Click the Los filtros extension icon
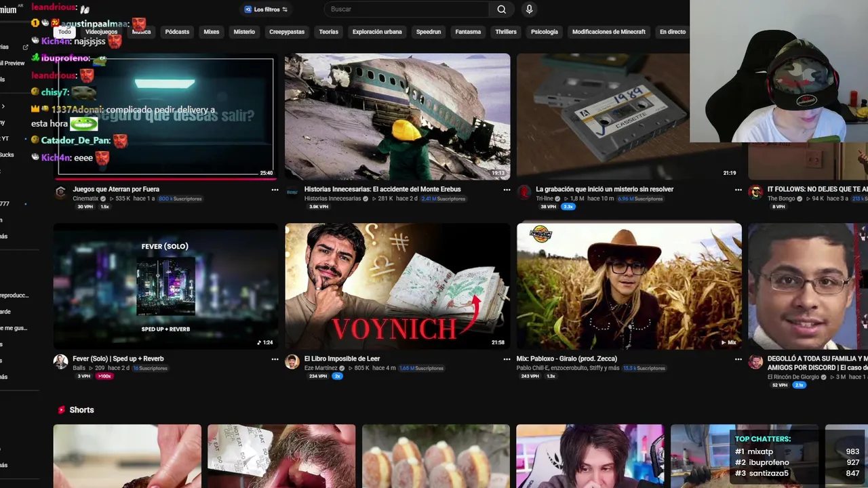 click(x=248, y=9)
